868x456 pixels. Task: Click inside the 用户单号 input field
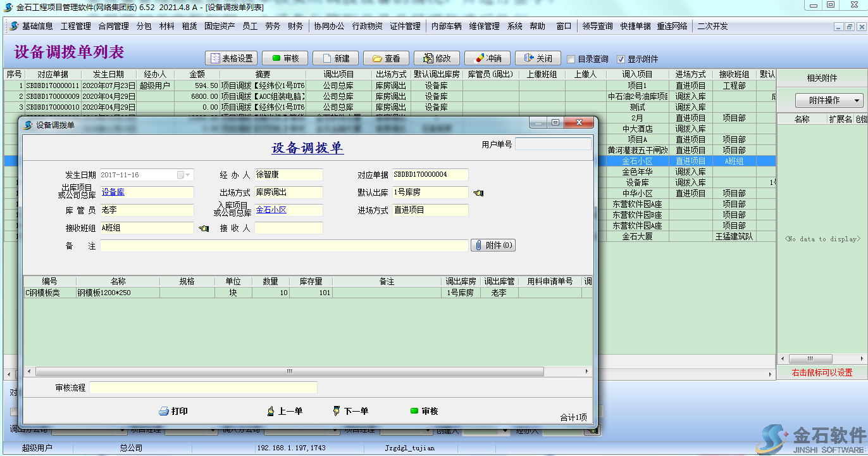point(553,144)
